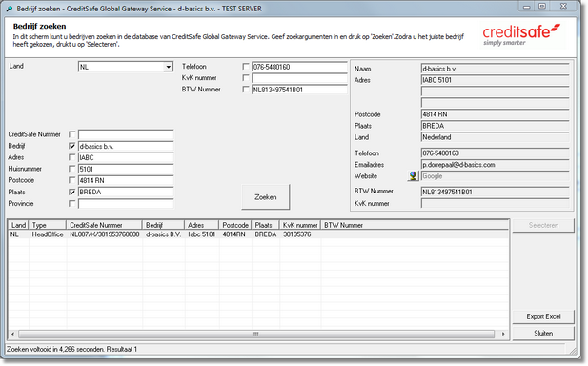588x366 pixels.
Task: Click the creditsafe logo
Action: click(521, 34)
